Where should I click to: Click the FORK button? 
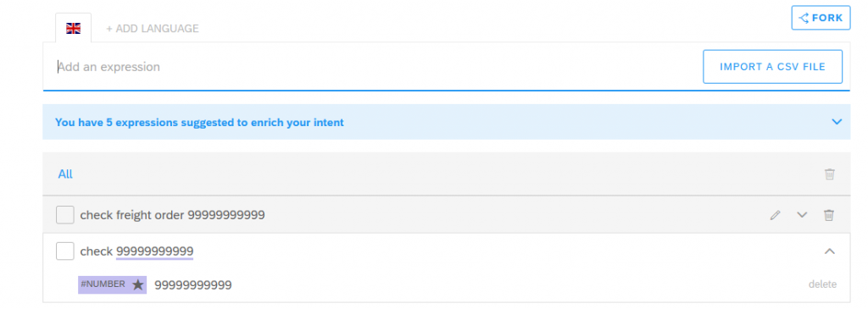click(821, 18)
